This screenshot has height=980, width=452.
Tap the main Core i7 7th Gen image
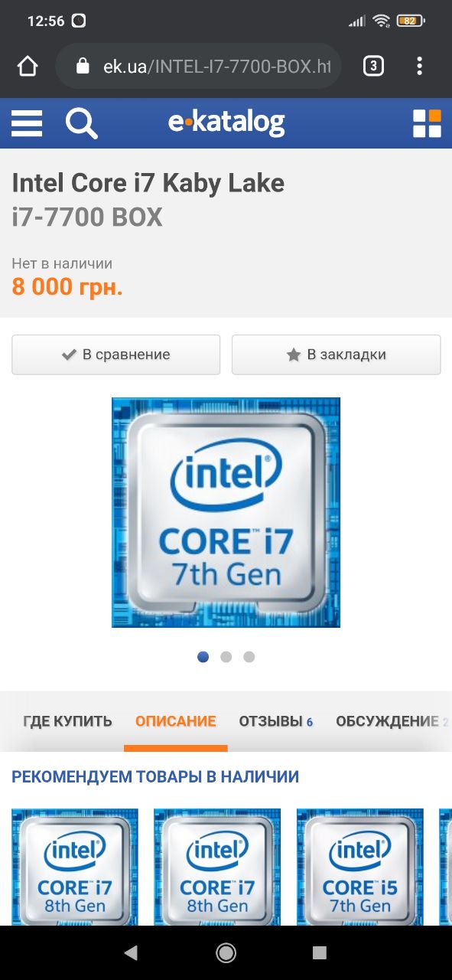pos(226,512)
